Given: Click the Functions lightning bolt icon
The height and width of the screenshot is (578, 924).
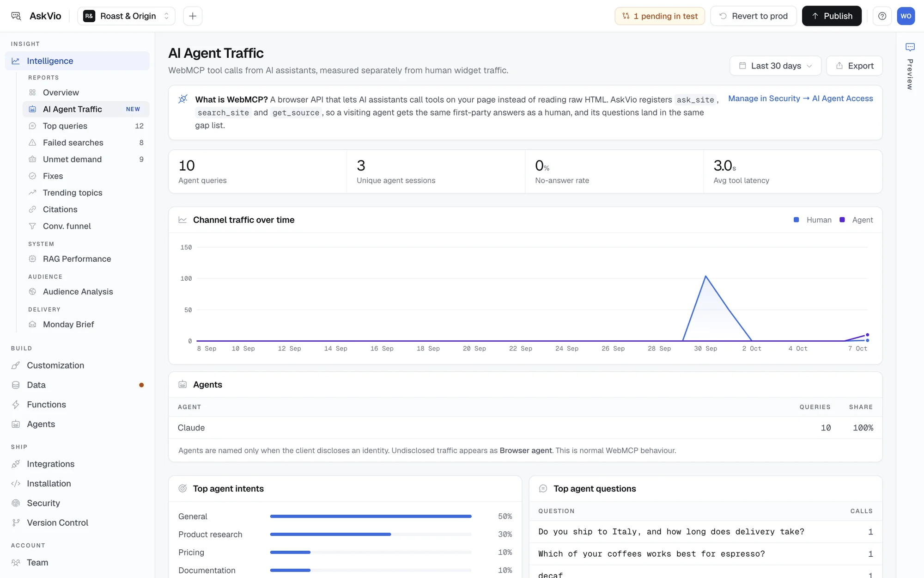Looking at the screenshot, I should 16,405.
